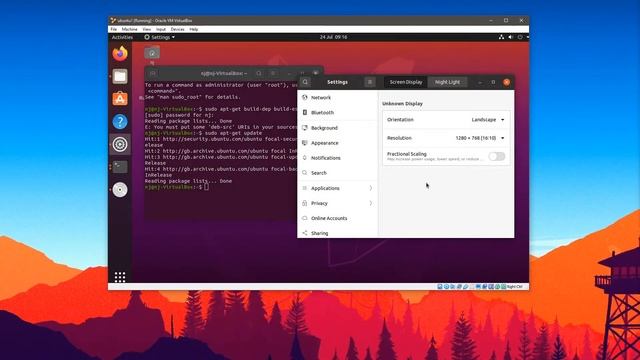The height and width of the screenshot is (360, 640).
Task: Select Notifications in Settings sidebar
Action: click(x=338, y=158)
